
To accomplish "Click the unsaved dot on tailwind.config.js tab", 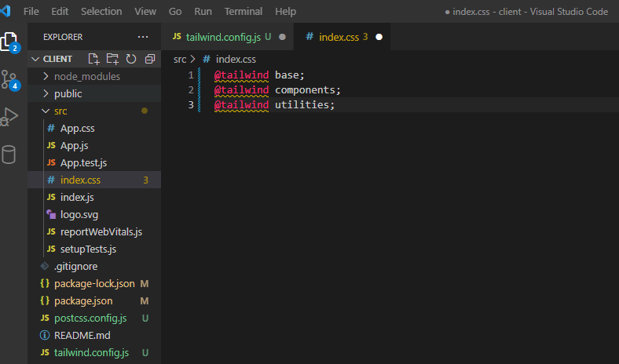I will click(x=282, y=37).
